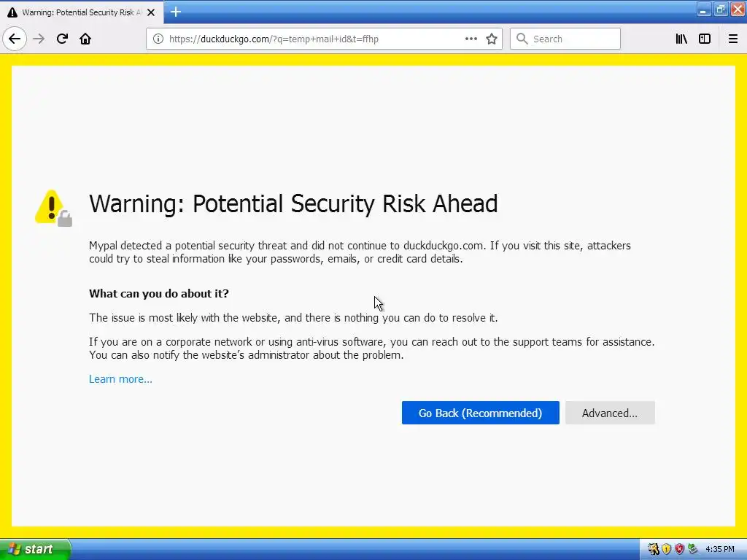
Task: Click the search magnifier icon
Action: coord(522,39)
